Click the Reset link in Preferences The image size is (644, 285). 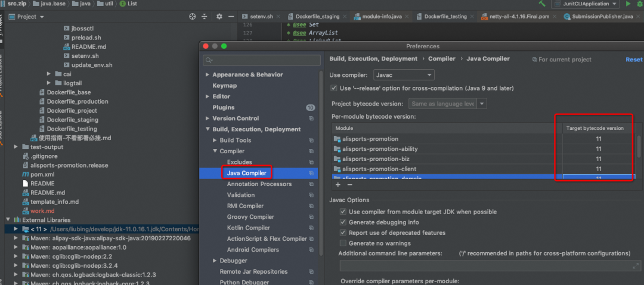634,60
